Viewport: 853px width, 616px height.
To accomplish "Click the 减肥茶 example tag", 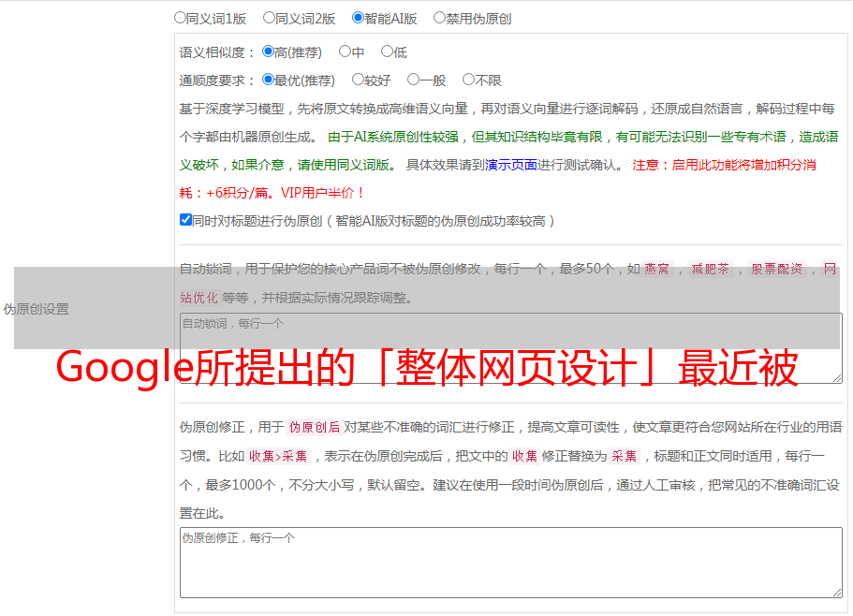I will (710, 269).
